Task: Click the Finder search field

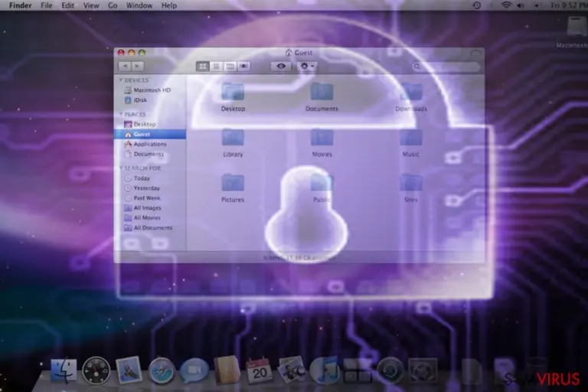Action: [x=446, y=67]
